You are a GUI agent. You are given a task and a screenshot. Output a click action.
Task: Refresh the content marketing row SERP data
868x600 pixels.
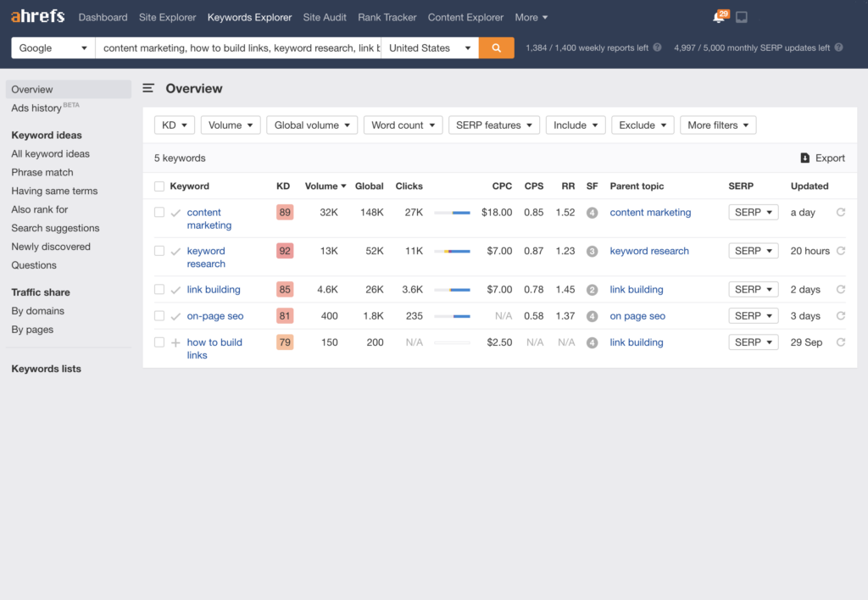[x=841, y=213]
